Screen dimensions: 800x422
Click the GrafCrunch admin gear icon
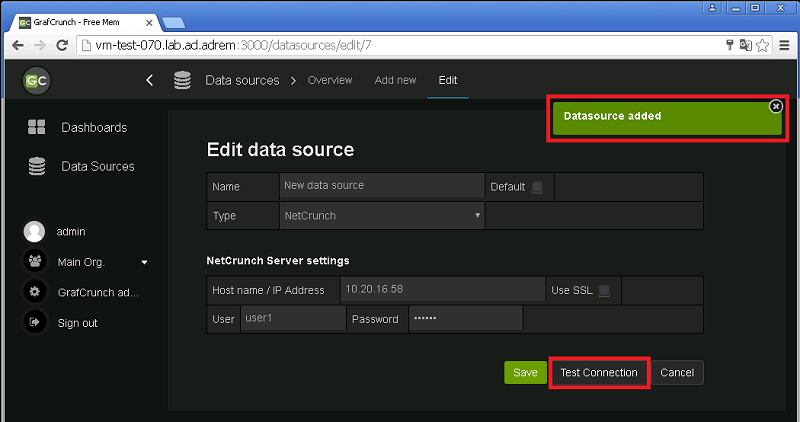click(x=35, y=292)
